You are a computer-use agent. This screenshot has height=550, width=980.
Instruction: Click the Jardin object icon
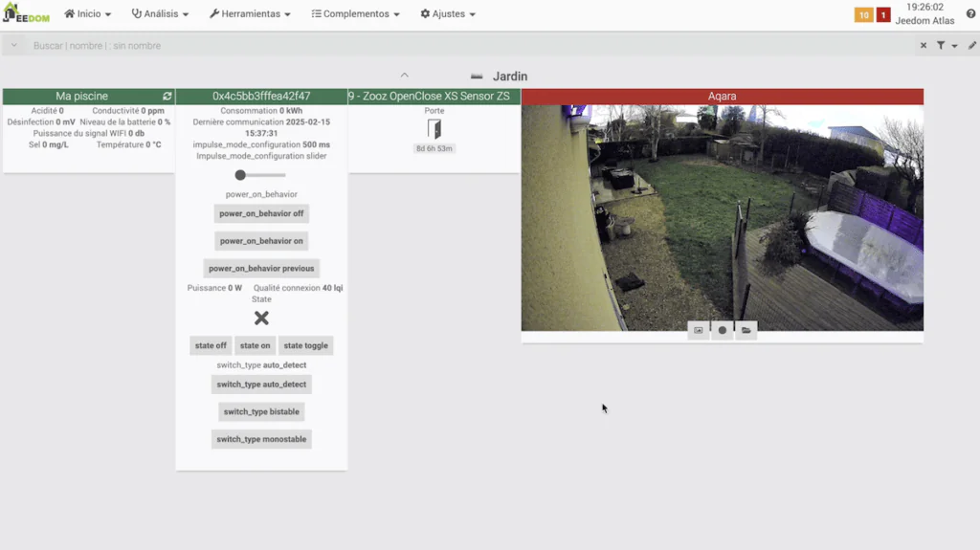pyautogui.click(x=477, y=77)
